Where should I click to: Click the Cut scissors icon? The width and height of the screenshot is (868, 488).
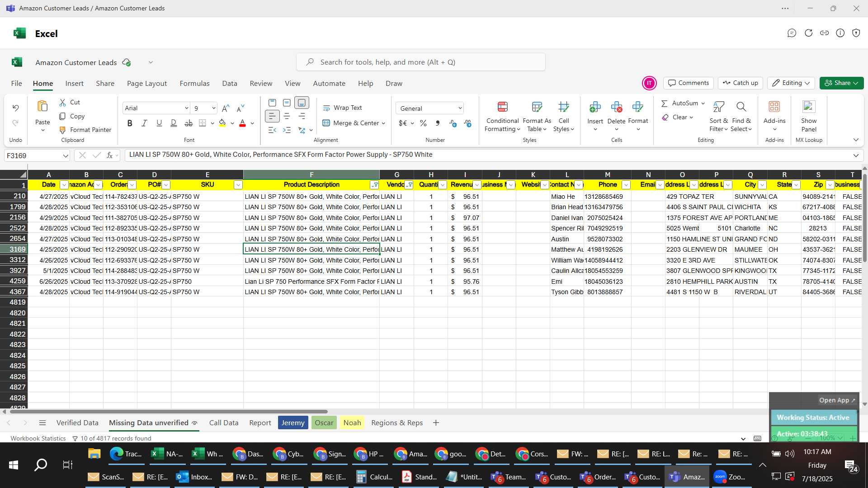point(62,103)
